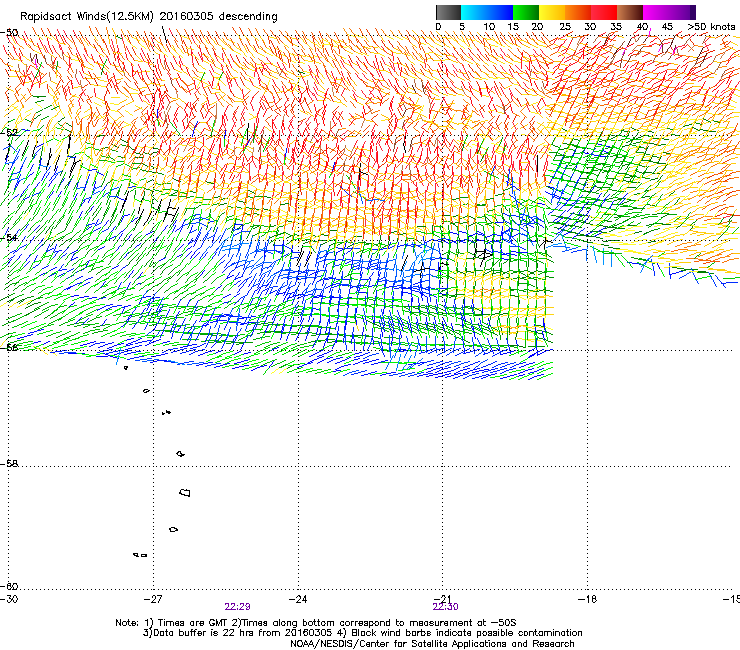This screenshot has width=740, height=650.
Task: Click the blue 10-15 knots legend segment
Action: coord(500,12)
